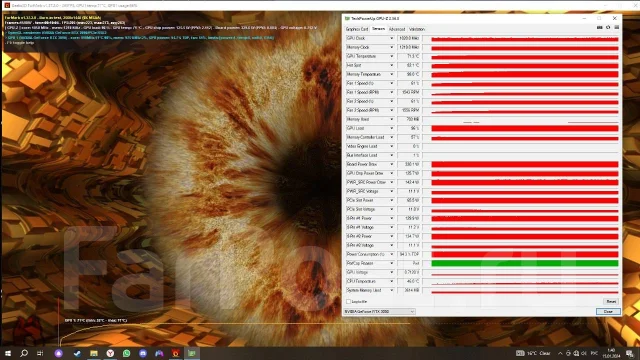
Task: Open Task View from the taskbar
Action: 40,353
